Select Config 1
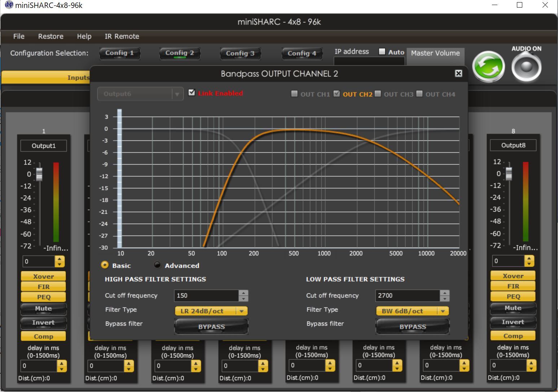Viewport: 558px width, 392px height. point(119,53)
